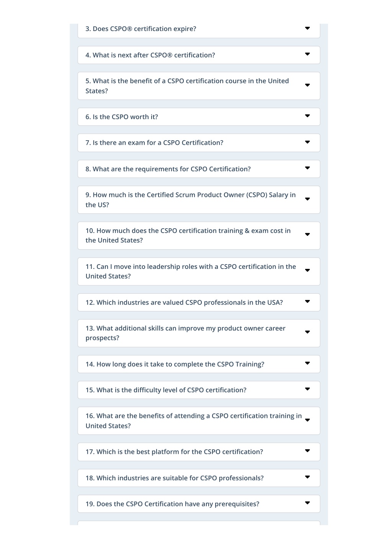
Task: Open question 13 about additional skills
Action: pos(199,333)
